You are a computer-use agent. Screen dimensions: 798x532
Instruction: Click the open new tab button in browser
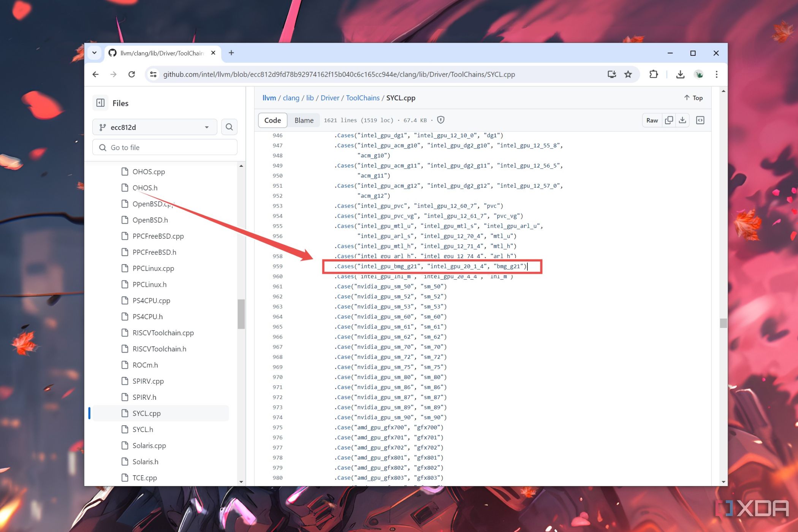point(231,53)
